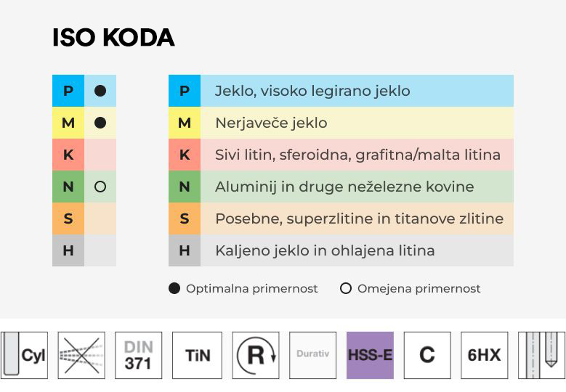Click the filled dot beside P
The height and width of the screenshot is (392, 566).
point(100,91)
